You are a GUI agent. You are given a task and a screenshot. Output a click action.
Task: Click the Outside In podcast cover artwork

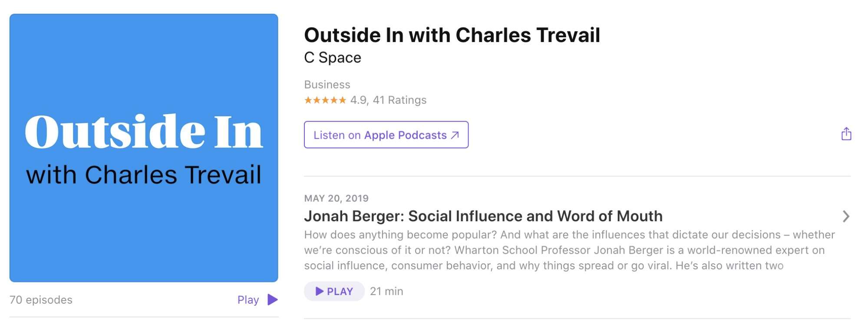145,147
